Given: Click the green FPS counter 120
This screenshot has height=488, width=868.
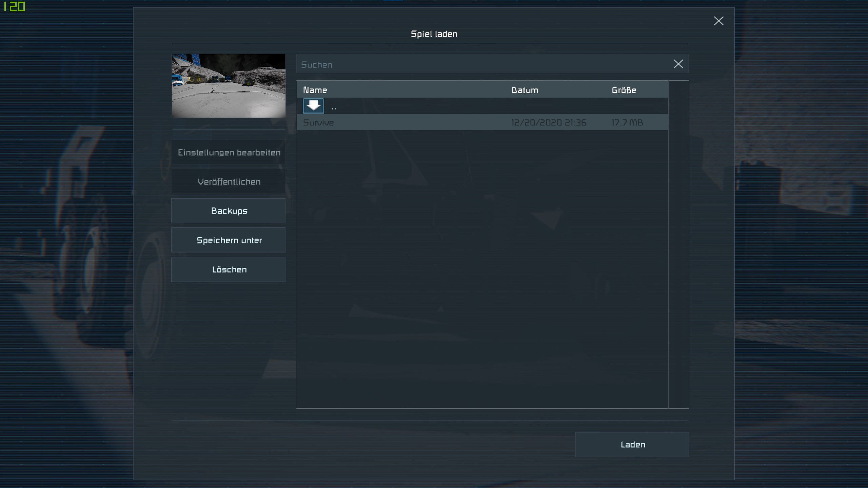Looking at the screenshot, I should pyautogui.click(x=14, y=6).
